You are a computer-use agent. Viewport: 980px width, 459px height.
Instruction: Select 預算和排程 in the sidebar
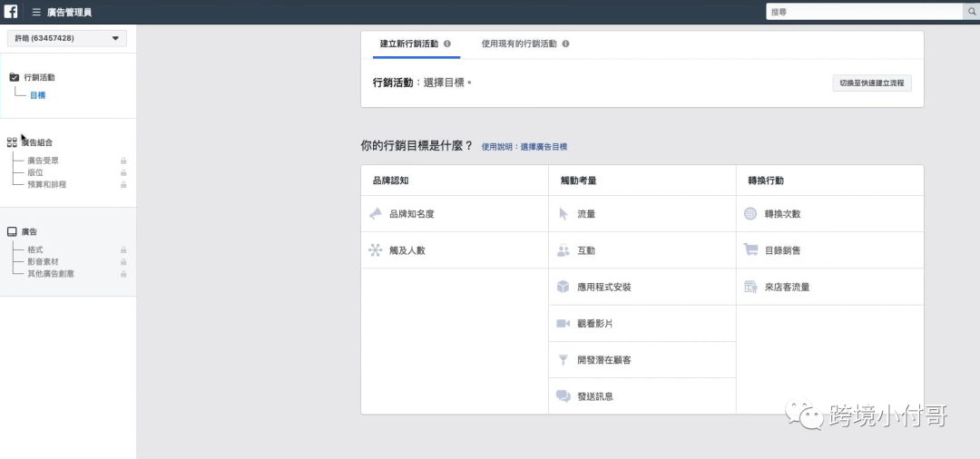(47, 184)
